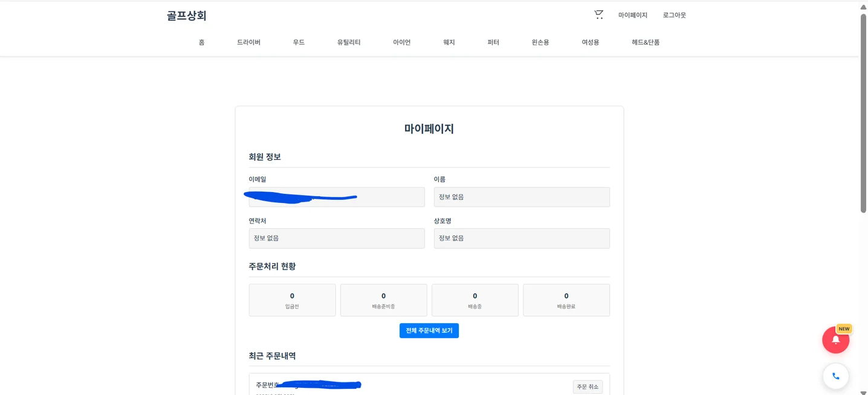Click the NEW badge on the bell

pyautogui.click(x=844, y=329)
